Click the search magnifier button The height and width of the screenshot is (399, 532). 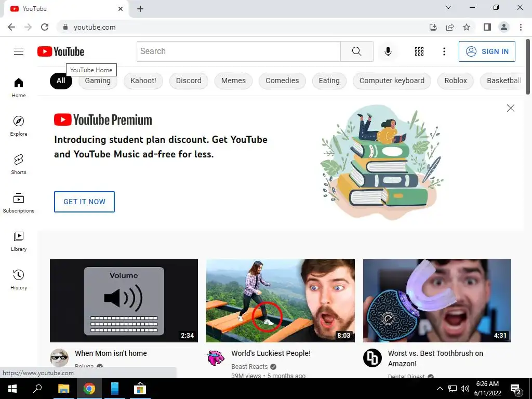[356, 51]
